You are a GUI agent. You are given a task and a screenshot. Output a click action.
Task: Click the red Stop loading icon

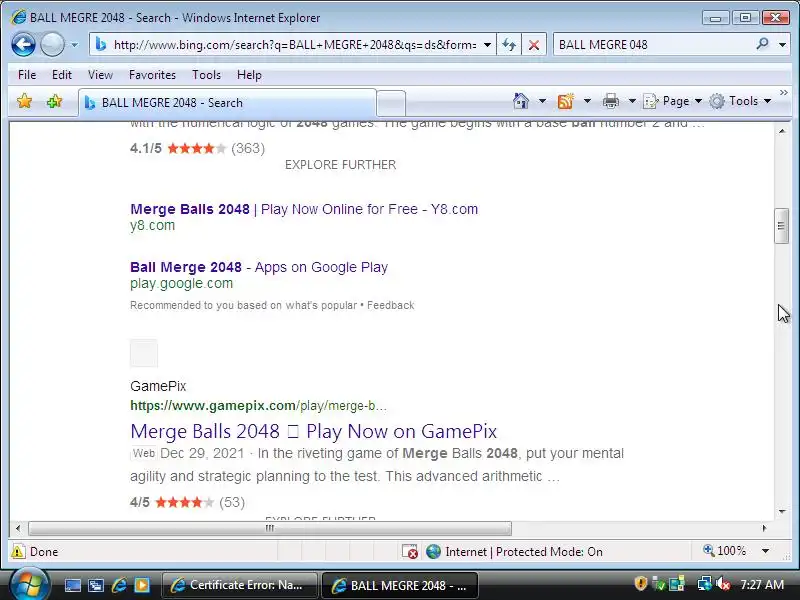pos(534,45)
